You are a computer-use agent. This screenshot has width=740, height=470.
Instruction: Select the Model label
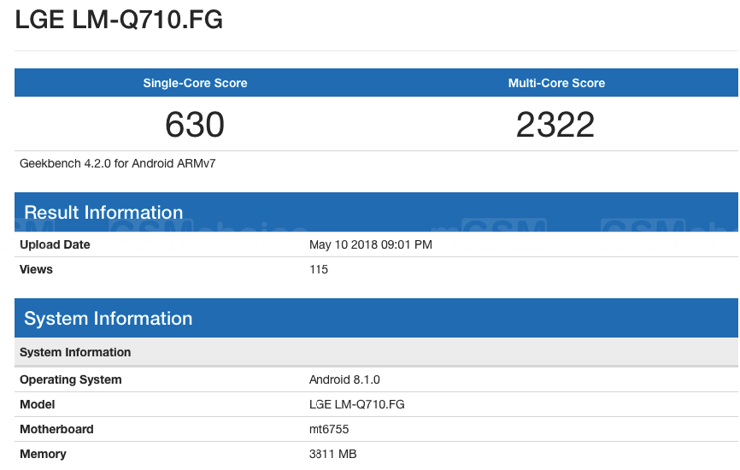pyautogui.click(x=37, y=404)
